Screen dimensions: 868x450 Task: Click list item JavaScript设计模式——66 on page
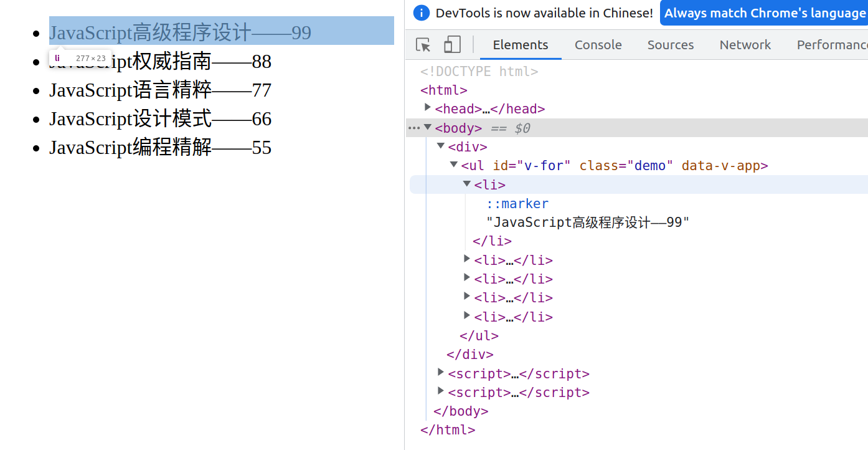pyautogui.click(x=160, y=118)
